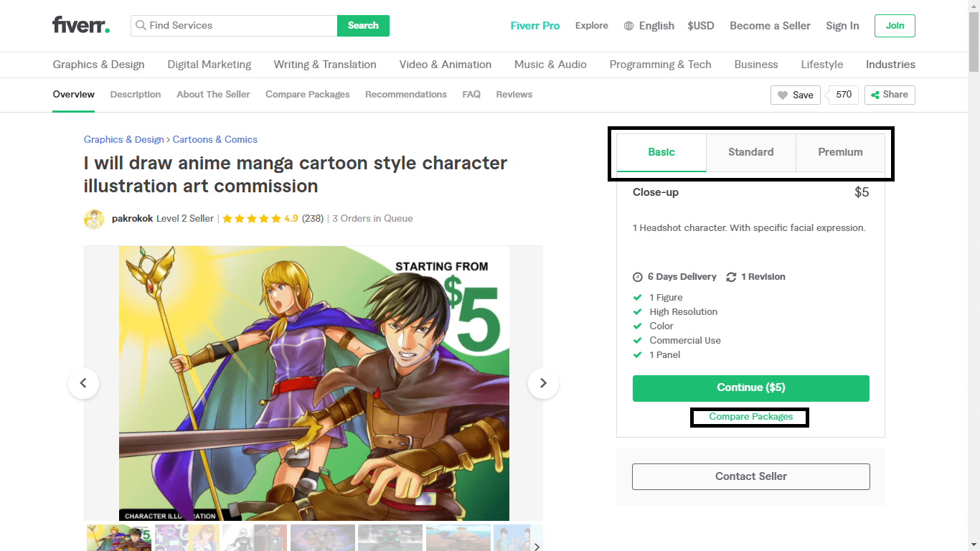Select the Premium package tab

[840, 152]
